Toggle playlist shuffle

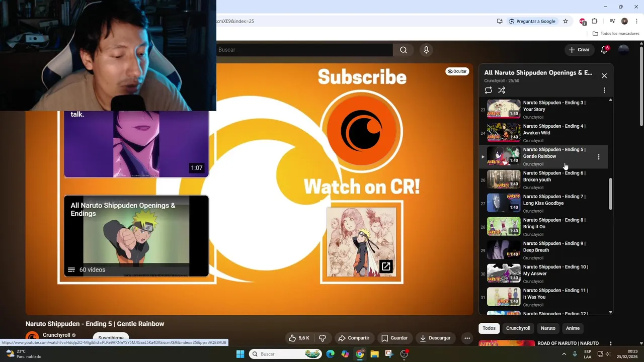(x=502, y=90)
